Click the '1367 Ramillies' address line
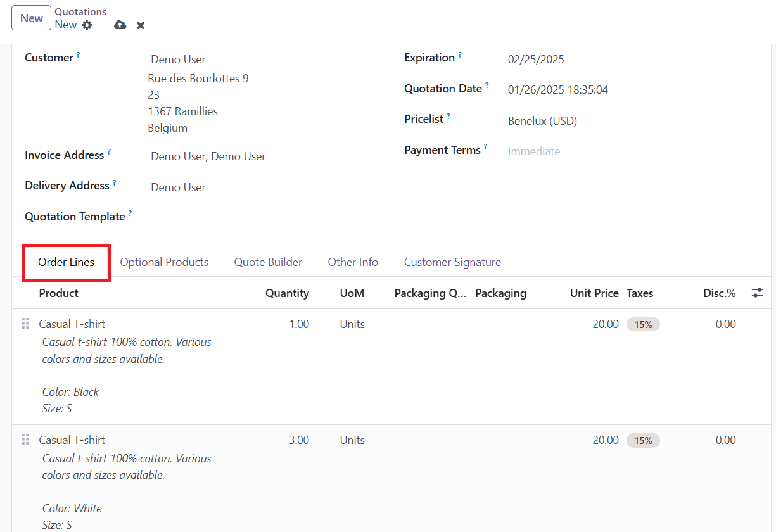Image resolution: width=776 pixels, height=532 pixels. pos(182,111)
